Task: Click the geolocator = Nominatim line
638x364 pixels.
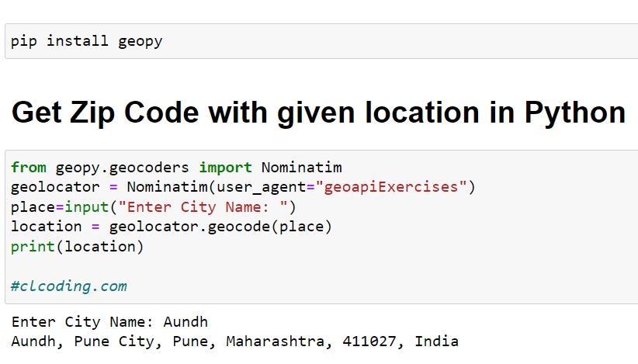Action: (x=243, y=188)
